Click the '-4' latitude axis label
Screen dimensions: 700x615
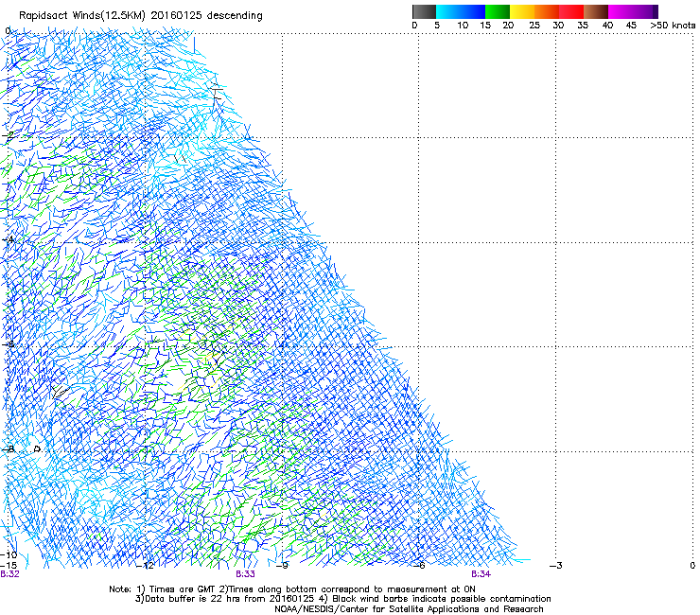[8, 239]
